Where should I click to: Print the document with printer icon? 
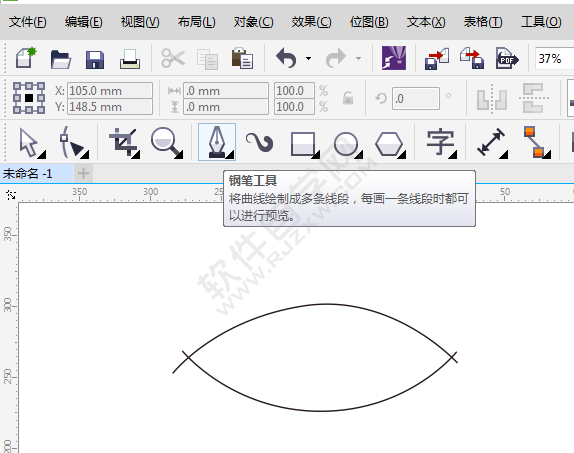pyautogui.click(x=130, y=59)
